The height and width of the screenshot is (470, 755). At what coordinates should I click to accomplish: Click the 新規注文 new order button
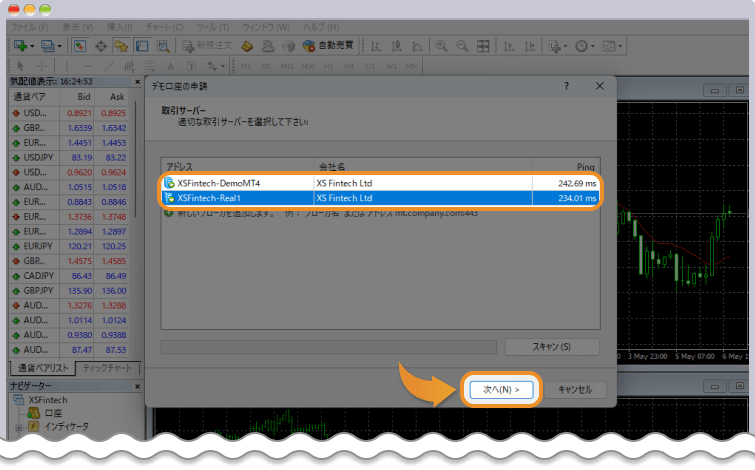click(x=208, y=46)
